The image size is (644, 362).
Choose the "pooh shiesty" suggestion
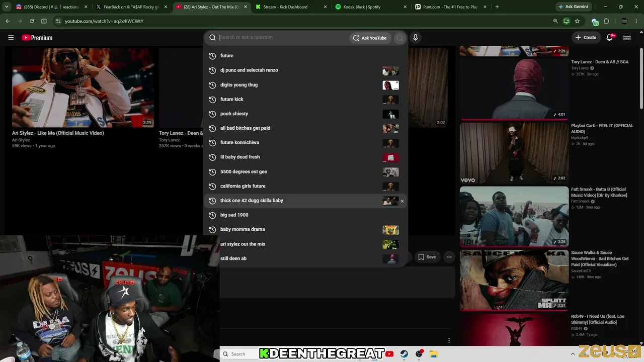click(x=306, y=114)
